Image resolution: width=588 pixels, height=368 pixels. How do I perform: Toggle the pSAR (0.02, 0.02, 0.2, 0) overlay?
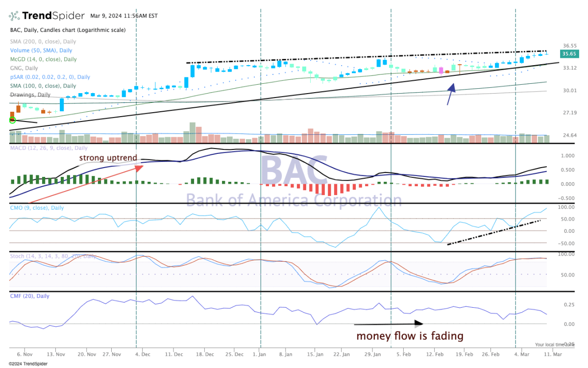pos(50,77)
